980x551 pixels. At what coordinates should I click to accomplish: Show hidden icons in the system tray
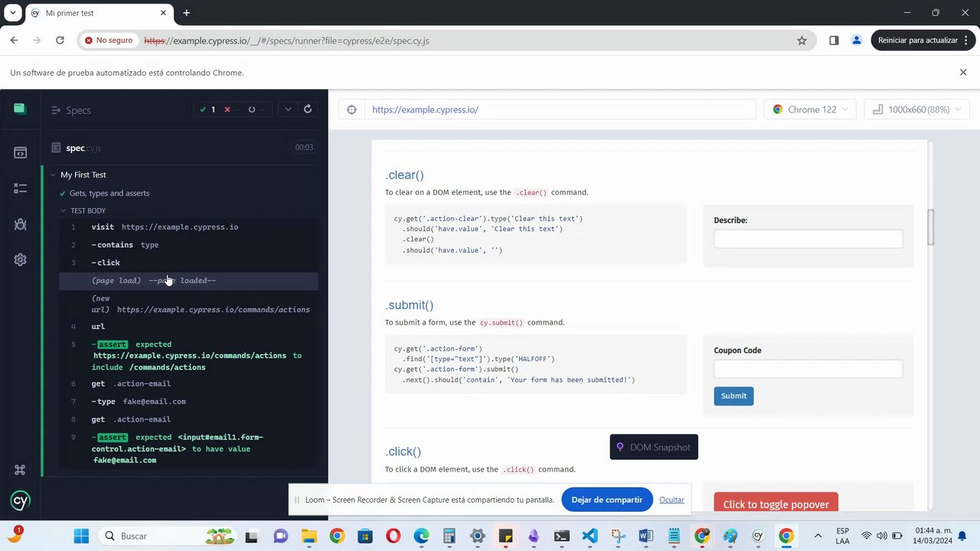[x=818, y=536]
